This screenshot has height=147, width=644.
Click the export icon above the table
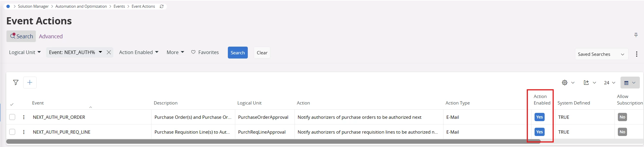click(586, 83)
